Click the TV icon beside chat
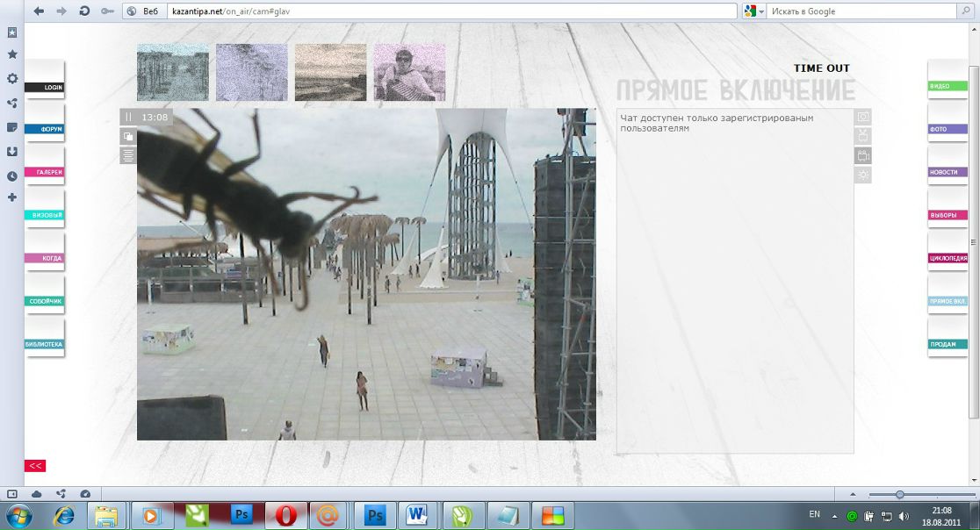Image resolution: width=980 pixels, height=530 pixels. (x=863, y=136)
